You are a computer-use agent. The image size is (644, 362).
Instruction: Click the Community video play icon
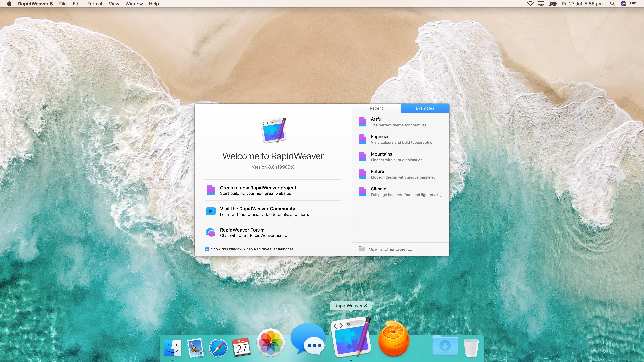210,211
